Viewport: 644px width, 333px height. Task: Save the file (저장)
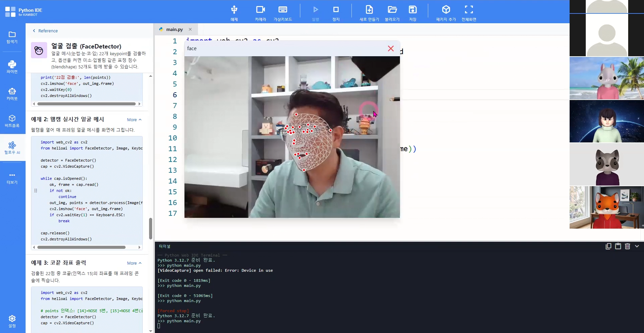(413, 13)
